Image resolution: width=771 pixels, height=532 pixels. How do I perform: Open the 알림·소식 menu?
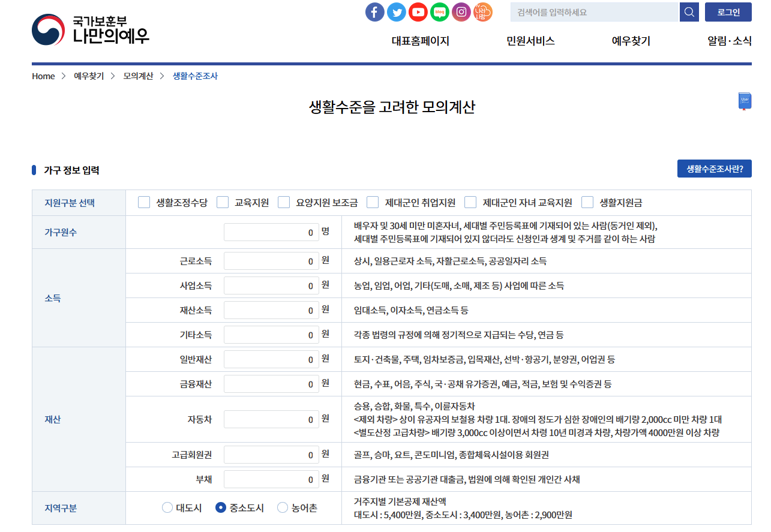click(730, 41)
